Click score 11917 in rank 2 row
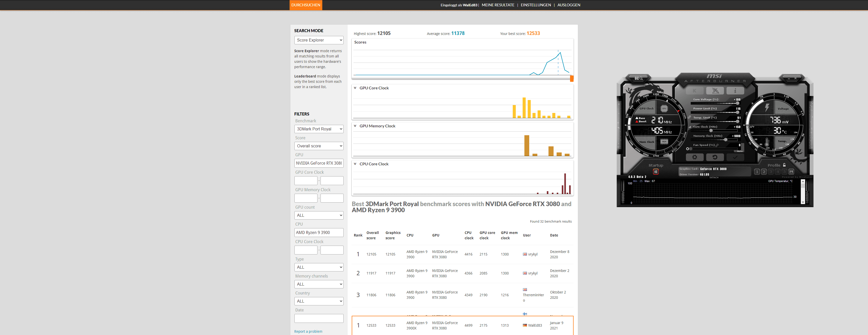 pos(371,273)
